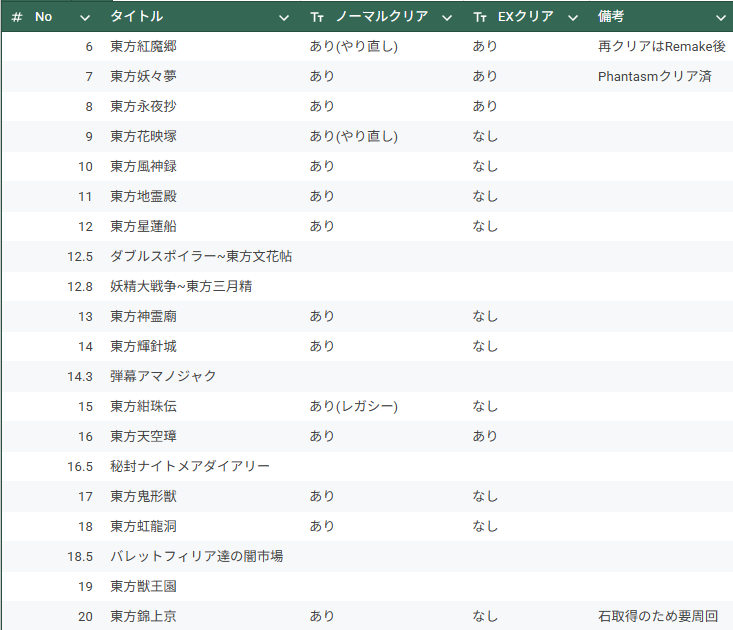The image size is (733, 630).
Task: Select EXクリア なし in the 東方花映塚 row
Action: 485,136
